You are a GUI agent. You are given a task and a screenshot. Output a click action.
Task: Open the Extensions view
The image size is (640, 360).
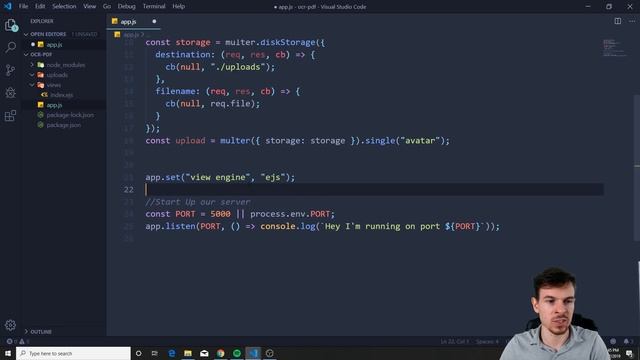[x=11, y=116]
